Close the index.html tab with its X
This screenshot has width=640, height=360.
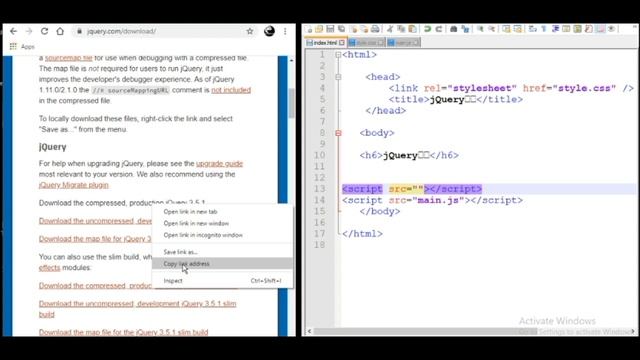point(342,42)
